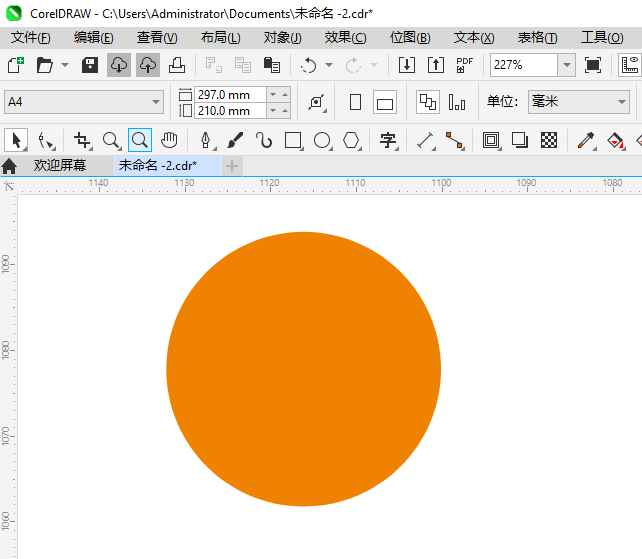Switch page to portrait orientation
The image size is (642, 559).
(x=355, y=102)
